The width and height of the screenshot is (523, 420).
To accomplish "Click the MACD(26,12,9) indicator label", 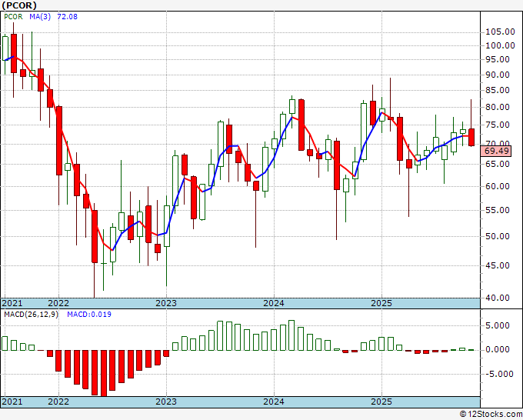I will tap(31, 315).
